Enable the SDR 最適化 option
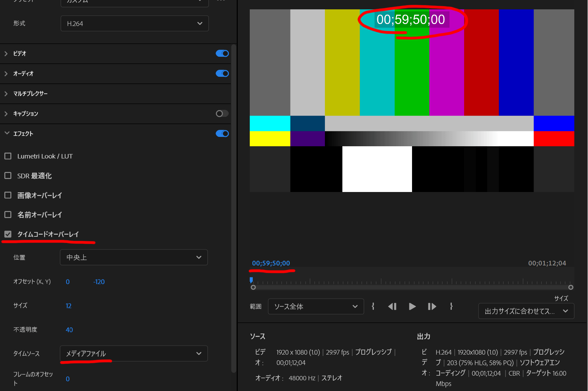Screen dimensions: 588x391 (8, 176)
